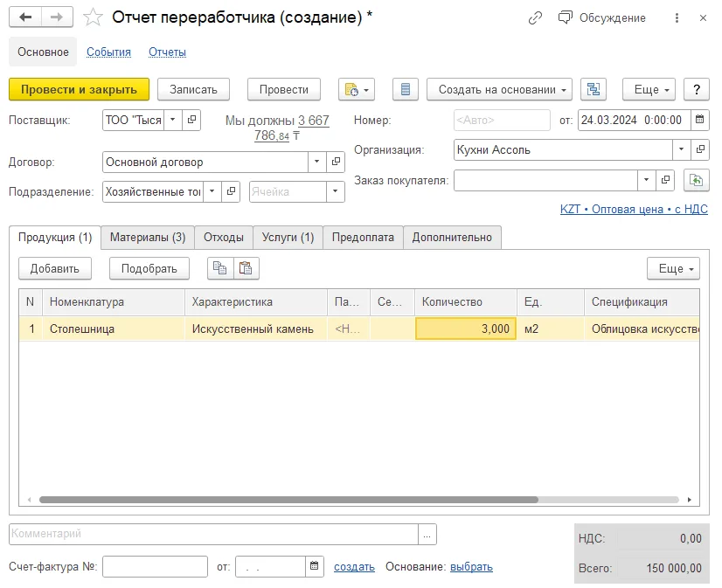The image size is (722, 588).
Task: Go back with the left arrow button
Action: click(x=25, y=17)
